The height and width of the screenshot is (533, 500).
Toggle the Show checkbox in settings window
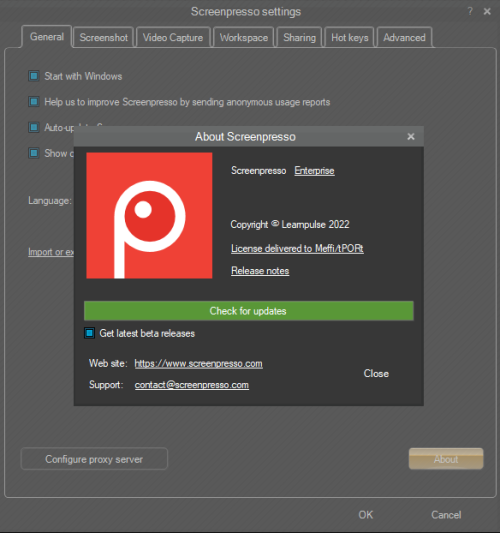[34, 153]
